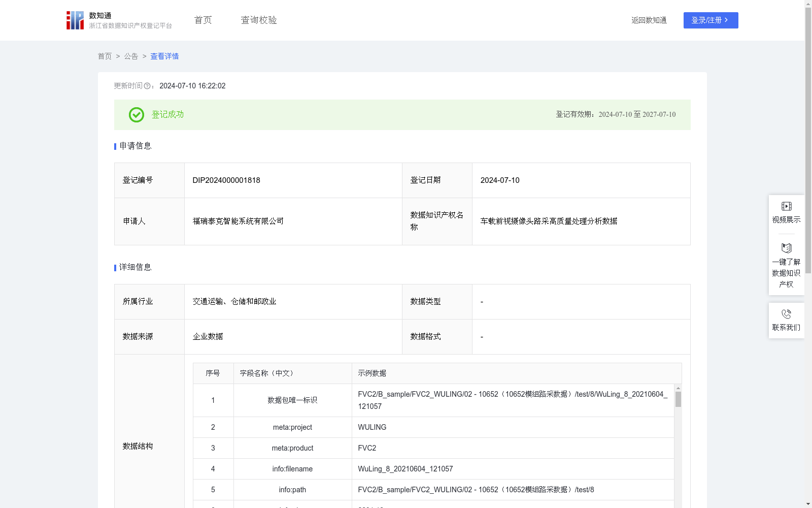Click the 数据格式 label cell
This screenshot has width=812, height=508.
pyautogui.click(x=437, y=337)
